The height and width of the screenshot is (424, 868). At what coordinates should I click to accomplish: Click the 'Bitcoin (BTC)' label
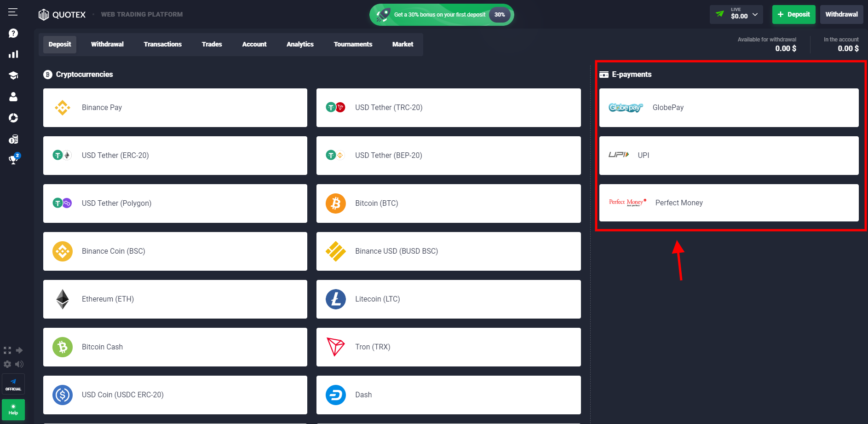tap(377, 203)
